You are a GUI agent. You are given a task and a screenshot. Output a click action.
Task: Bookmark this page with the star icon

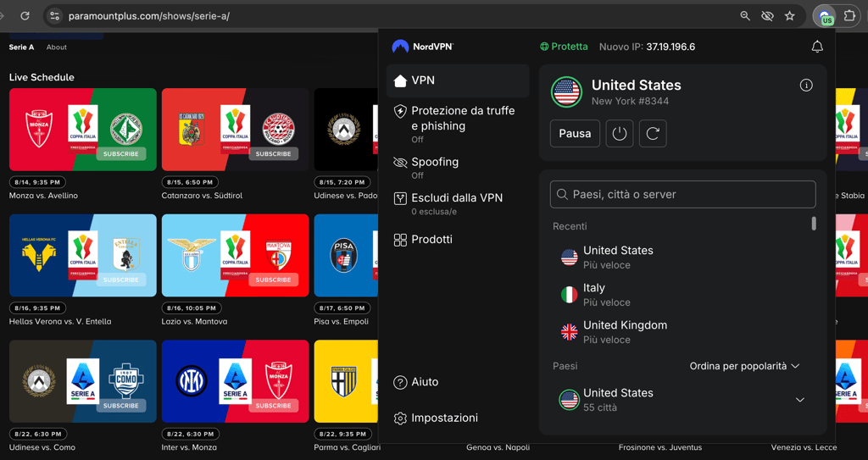pyautogui.click(x=790, y=16)
